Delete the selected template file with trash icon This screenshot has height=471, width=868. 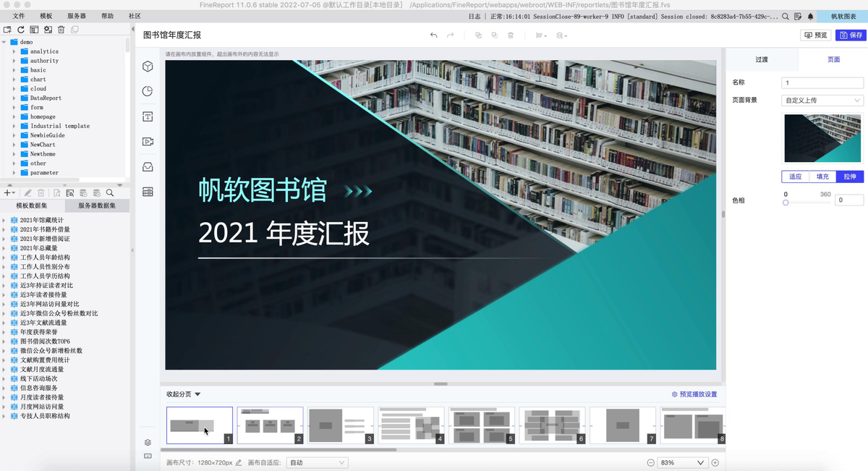[61, 30]
